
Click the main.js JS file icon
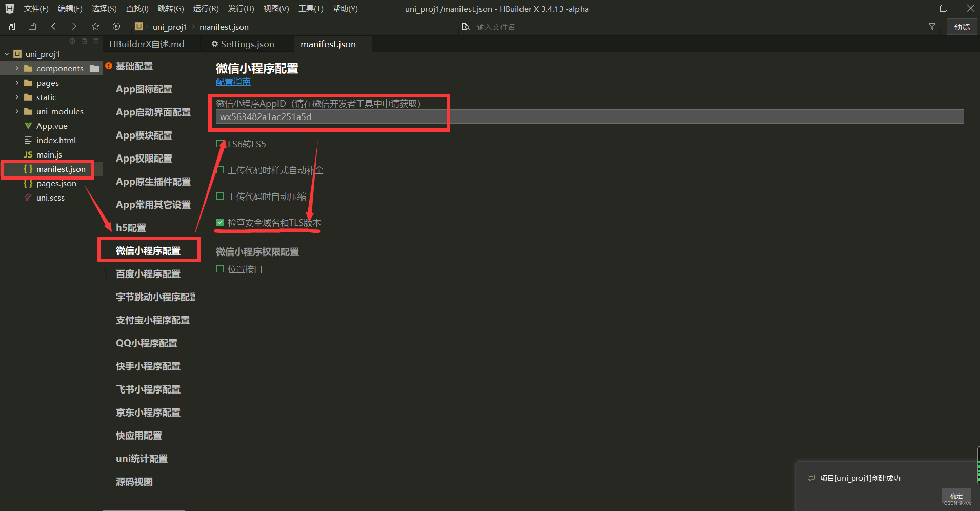[28, 154]
